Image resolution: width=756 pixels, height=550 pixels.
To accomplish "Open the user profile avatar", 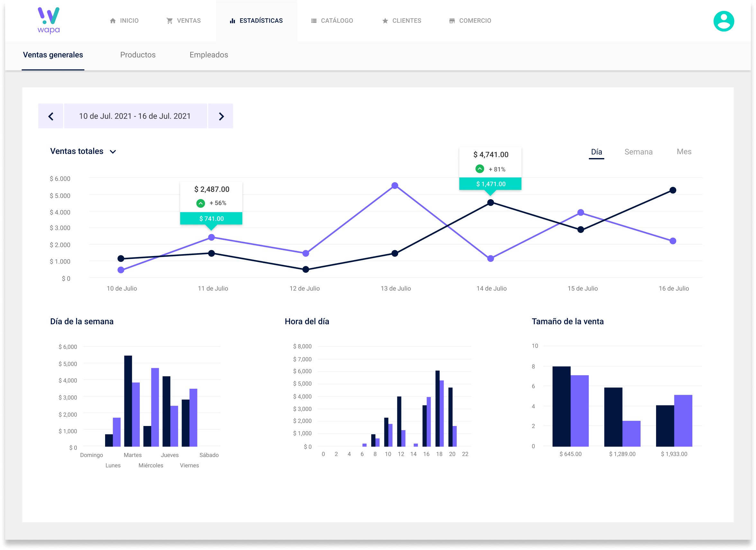I will point(723,21).
